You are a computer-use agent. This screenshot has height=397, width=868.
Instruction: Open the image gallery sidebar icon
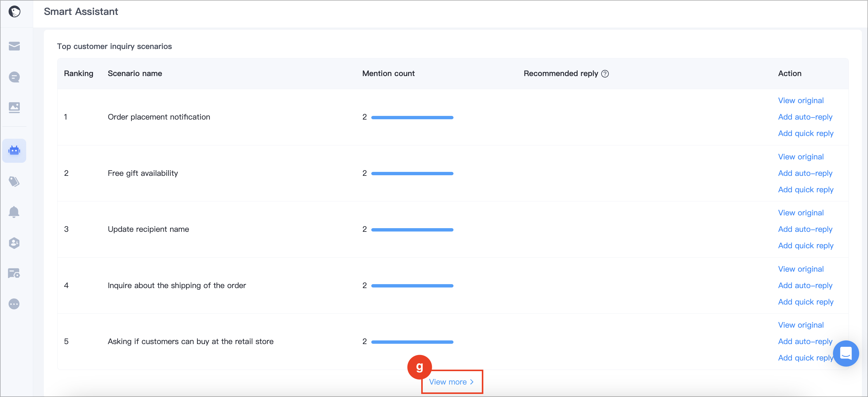pyautogui.click(x=14, y=108)
